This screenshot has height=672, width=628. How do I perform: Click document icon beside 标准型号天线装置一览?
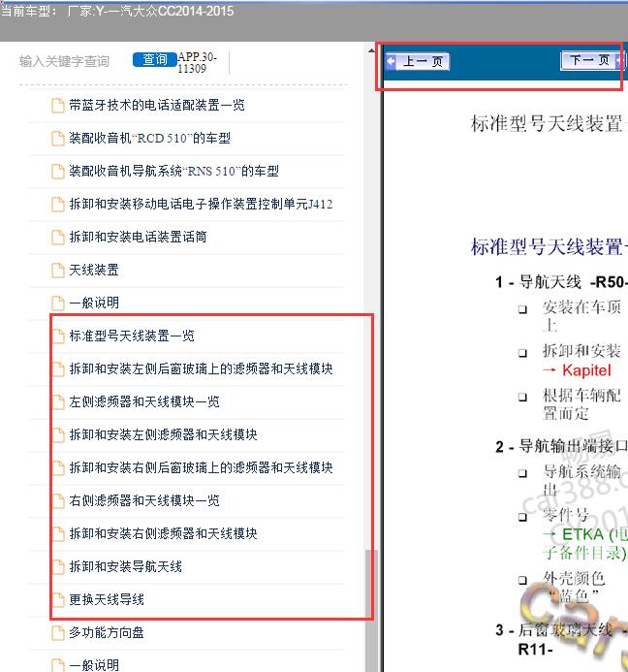[58, 336]
